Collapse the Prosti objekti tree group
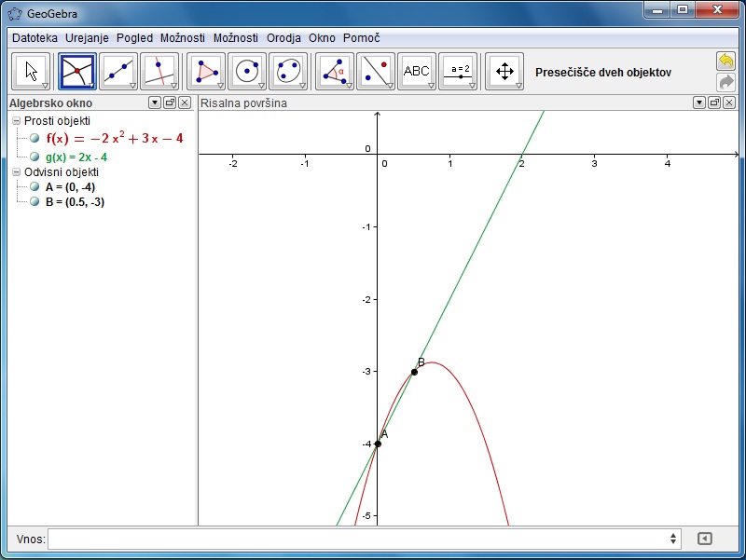The image size is (746, 560). coord(16,121)
